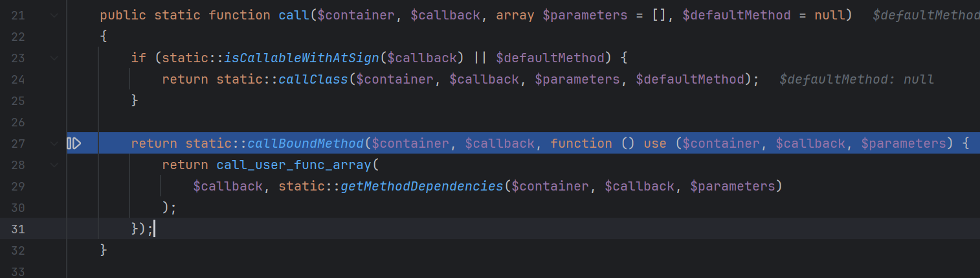Collapse the if block fold chevron on line 23
The height and width of the screenshot is (278, 980).
point(54,58)
